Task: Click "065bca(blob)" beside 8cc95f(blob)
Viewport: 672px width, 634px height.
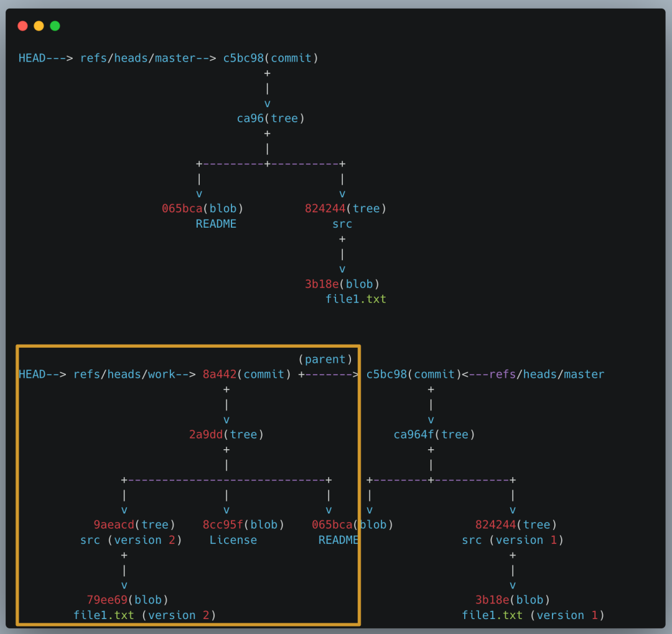Action: pyautogui.click(x=352, y=524)
